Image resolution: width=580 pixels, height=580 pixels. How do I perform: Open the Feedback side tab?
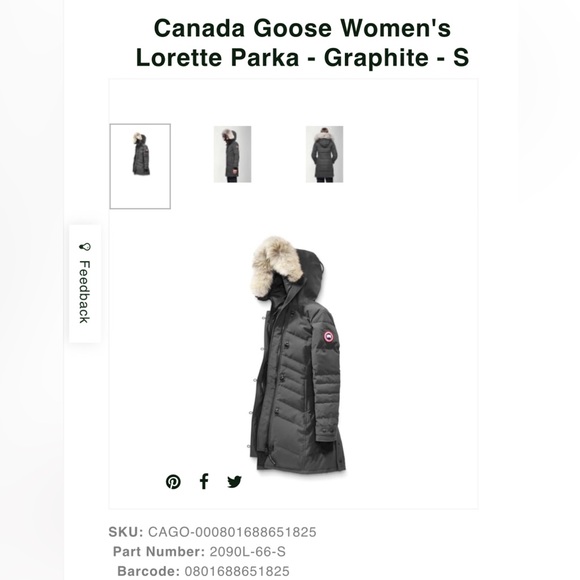click(x=85, y=284)
